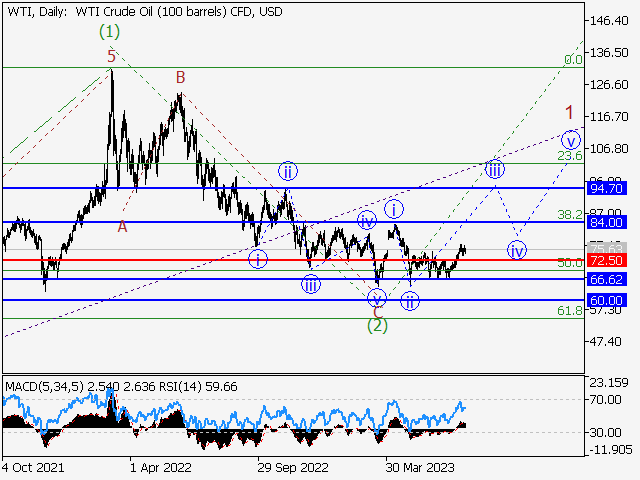Screen dimensions: 640x480
Task: Select circled ii label right of the B decline
Action: (x=288, y=171)
